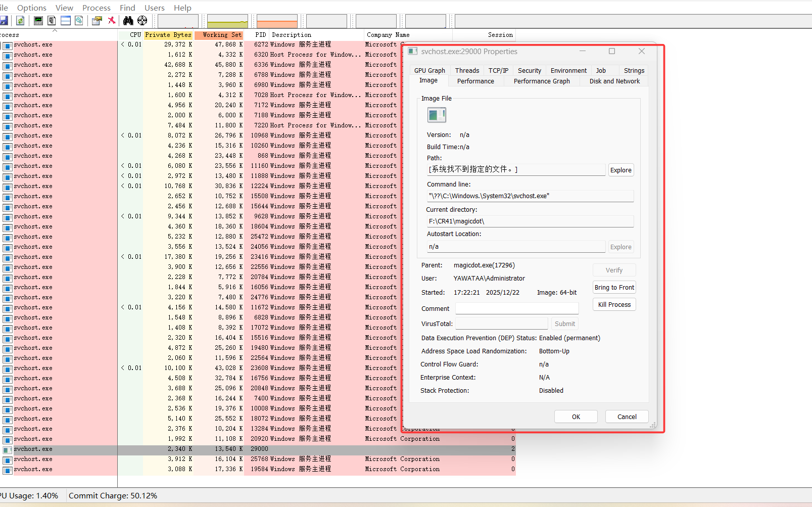
Task: Click the red X Kill Process toolbar icon
Action: point(112,20)
